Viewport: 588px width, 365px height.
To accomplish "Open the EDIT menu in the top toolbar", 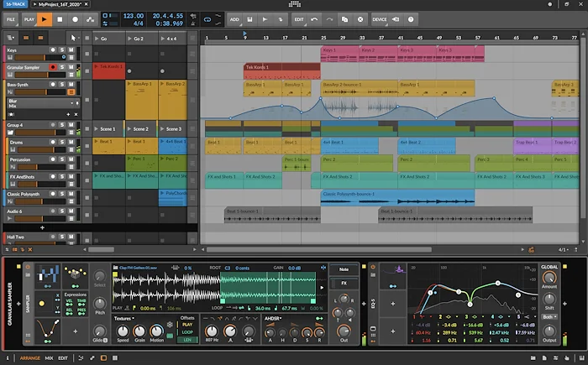I will (x=299, y=19).
